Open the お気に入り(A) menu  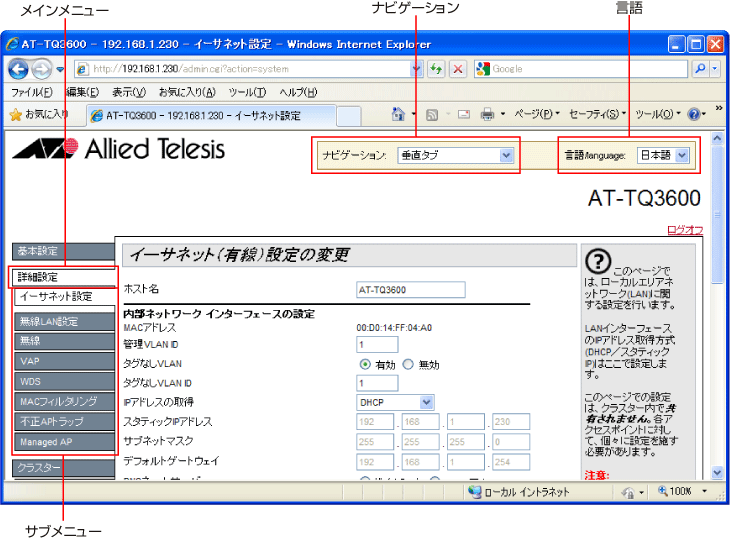pos(187,92)
